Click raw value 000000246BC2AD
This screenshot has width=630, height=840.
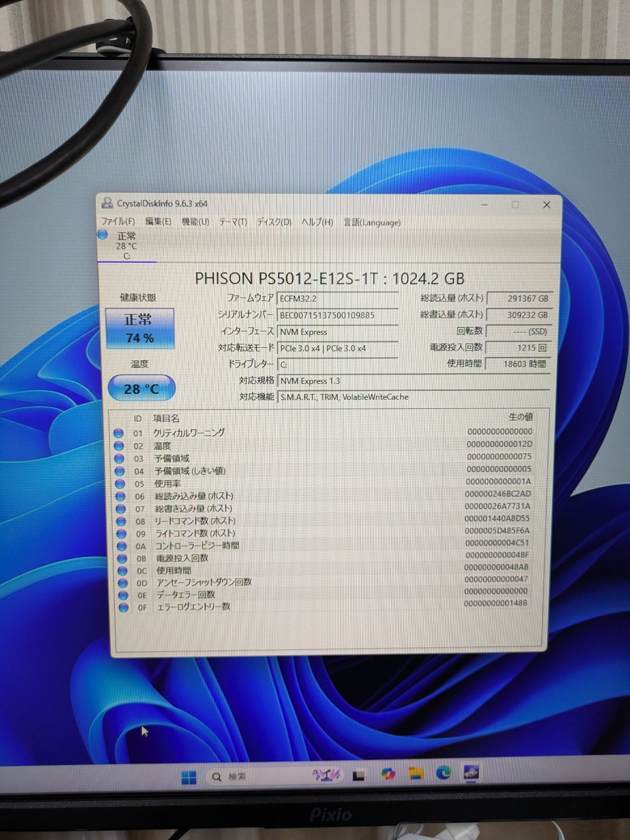click(x=498, y=494)
